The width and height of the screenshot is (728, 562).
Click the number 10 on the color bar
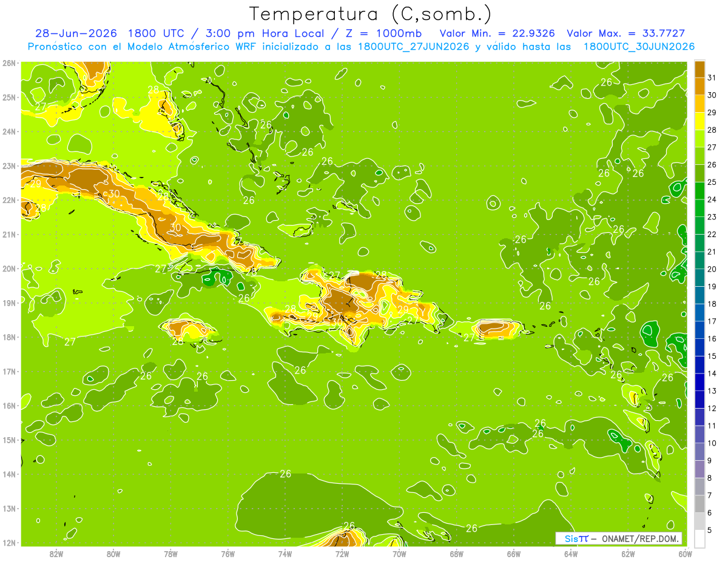712,443
